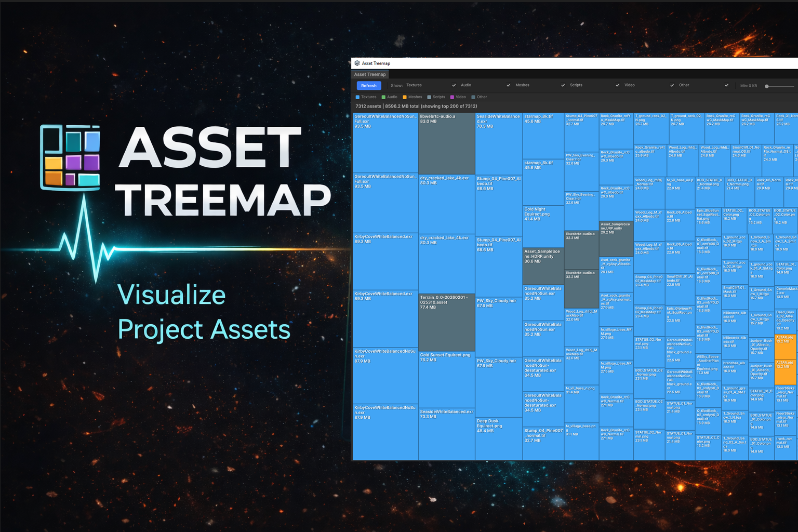Click the orange Meshes legend swatch
The image size is (798, 532).
point(405,97)
